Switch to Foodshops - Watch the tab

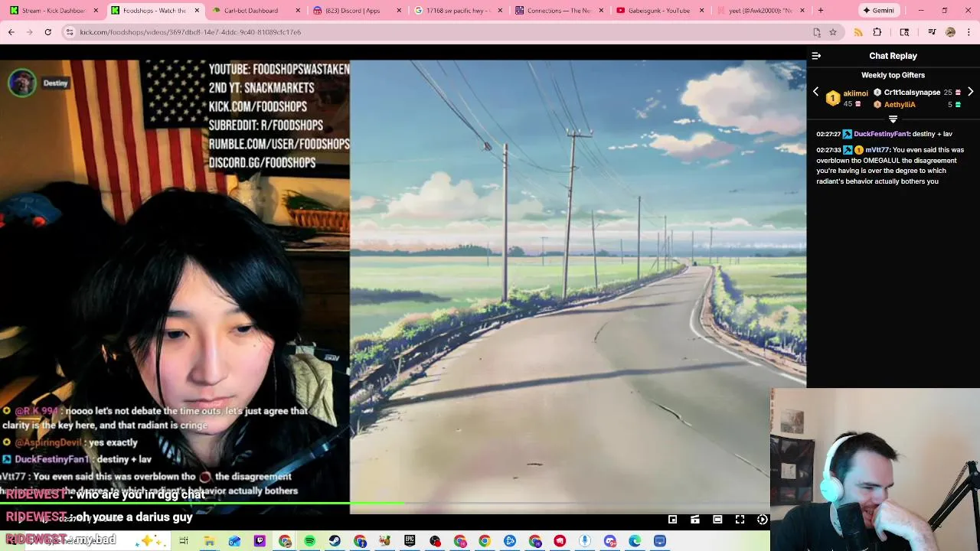click(155, 11)
